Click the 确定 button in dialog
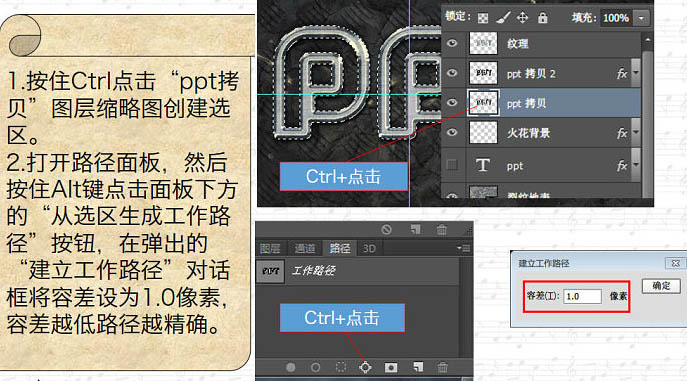The height and width of the screenshot is (381, 687). tap(661, 286)
